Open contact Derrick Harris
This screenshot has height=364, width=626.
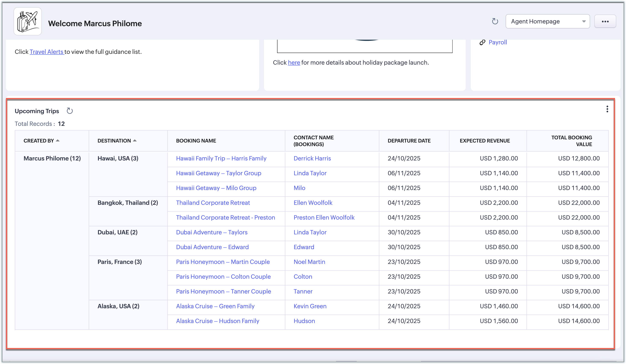click(312, 158)
